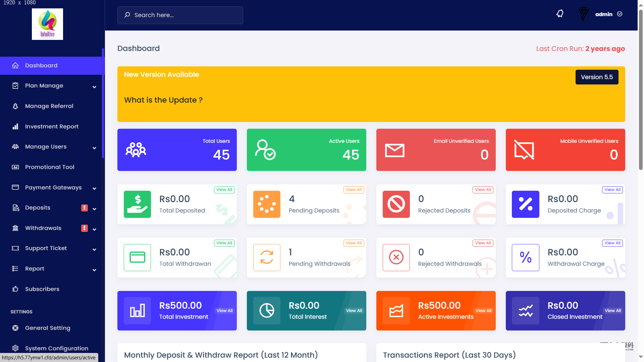This screenshot has height=362, width=644.
Task: Click the notification bell icon
Action: pyautogui.click(x=560, y=14)
